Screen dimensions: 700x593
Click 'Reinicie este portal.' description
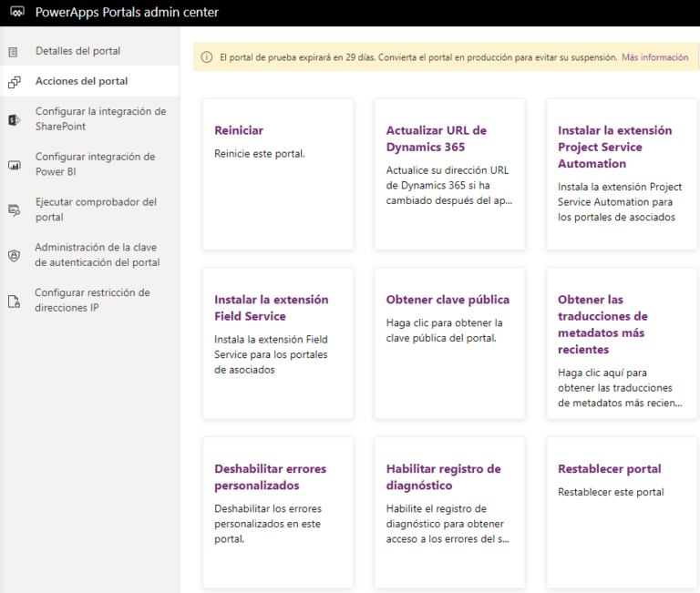pyautogui.click(x=260, y=154)
